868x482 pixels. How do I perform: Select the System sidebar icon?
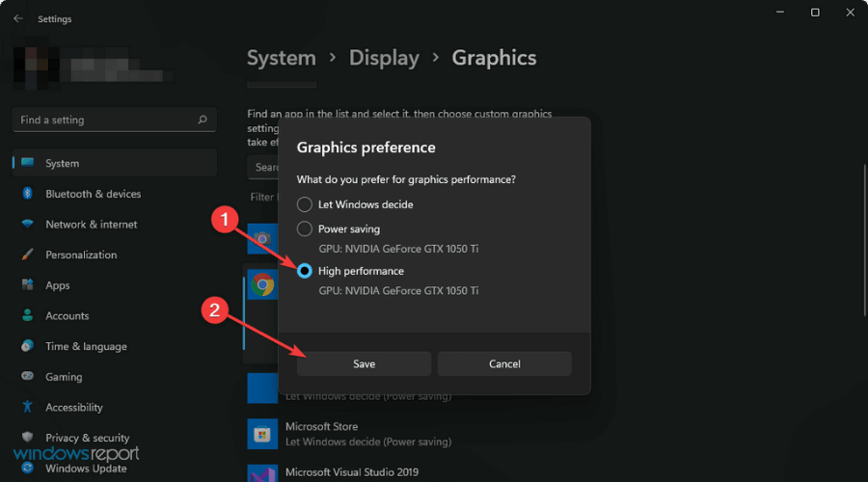click(x=27, y=163)
